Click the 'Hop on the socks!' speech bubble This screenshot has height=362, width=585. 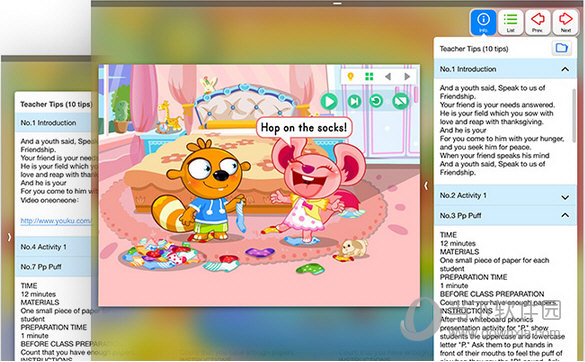pyautogui.click(x=304, y=128)
